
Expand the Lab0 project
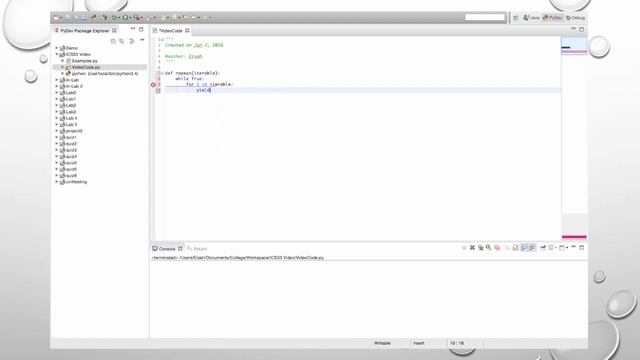tap(57, 93)
